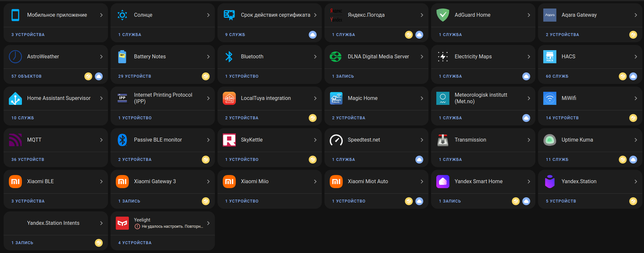Click the Aqara Gateway logo
This screenshot has width=644, height=253.
pos(550,15)
